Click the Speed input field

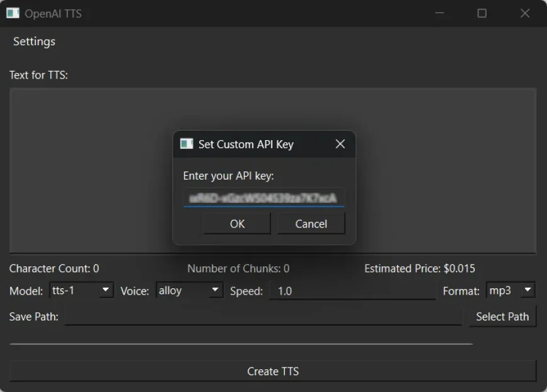pos(352,291)
